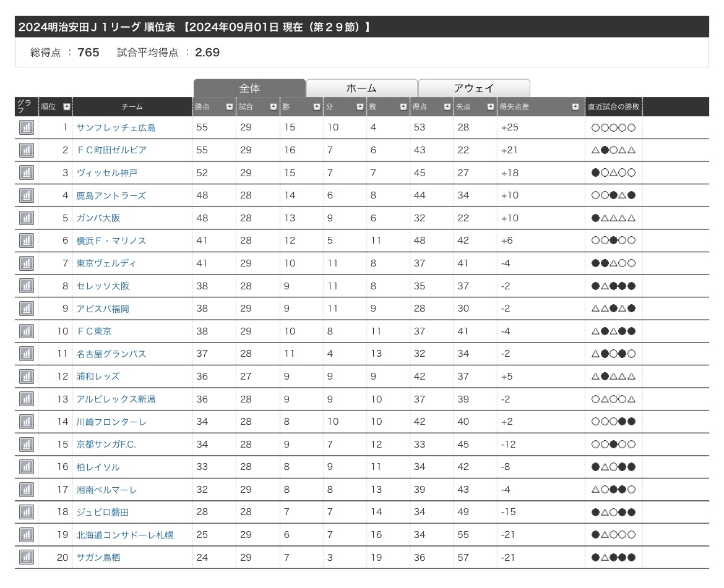724x588 pixels.
Task: Open graph icon for 横浜F・マリノス
Action: click(x=27, y=241)
